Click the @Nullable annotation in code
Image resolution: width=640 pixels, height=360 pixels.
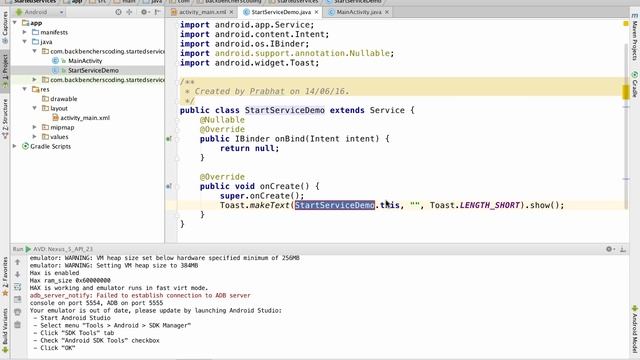[x=222, y=120]
